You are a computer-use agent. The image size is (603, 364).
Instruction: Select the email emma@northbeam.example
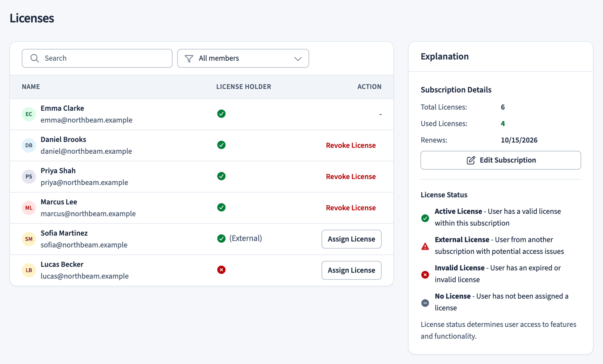point(87,120)
